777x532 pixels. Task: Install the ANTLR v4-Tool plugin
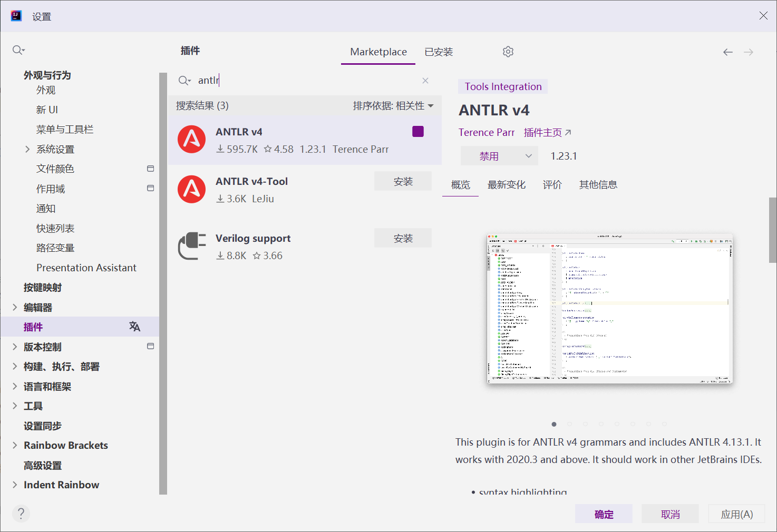pos(403,181)
